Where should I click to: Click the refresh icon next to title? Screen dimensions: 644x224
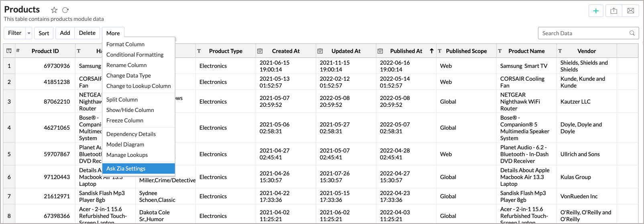[65, 10]
